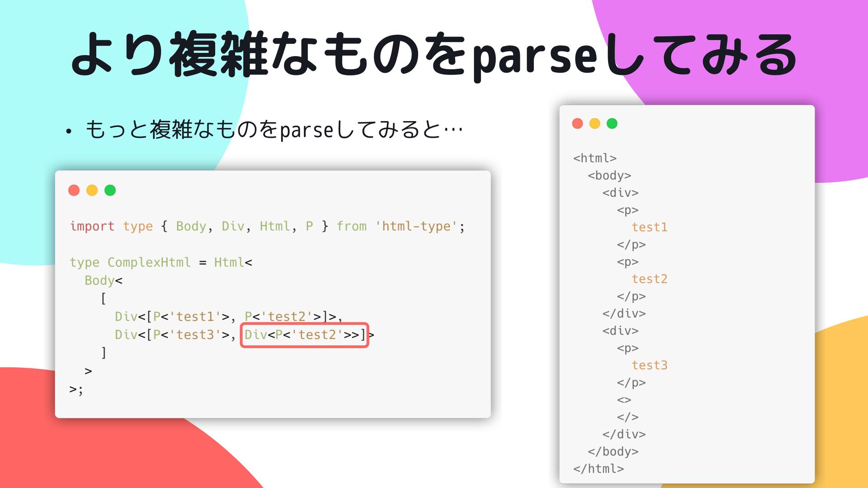This screenshot has height=488, width=868.
Task: Click the empty <> tag in the HTML output
Action: point(624,400)
